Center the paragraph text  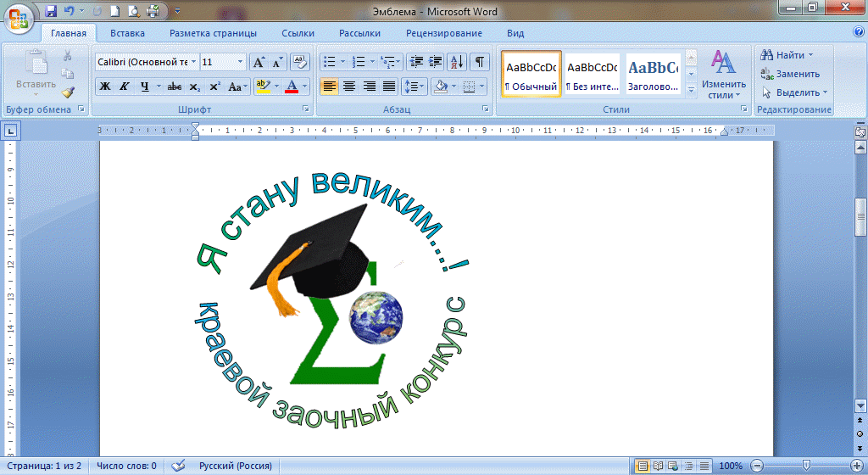pos(348,87)
